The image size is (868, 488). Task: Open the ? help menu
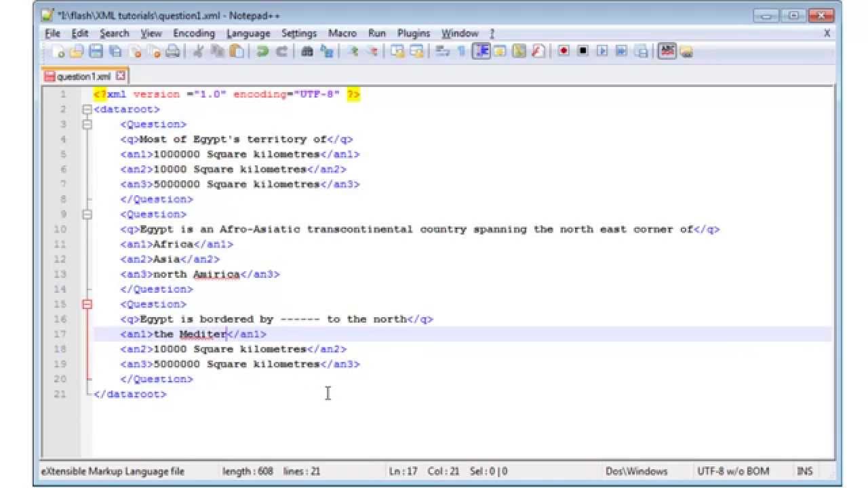pos(492,33)
